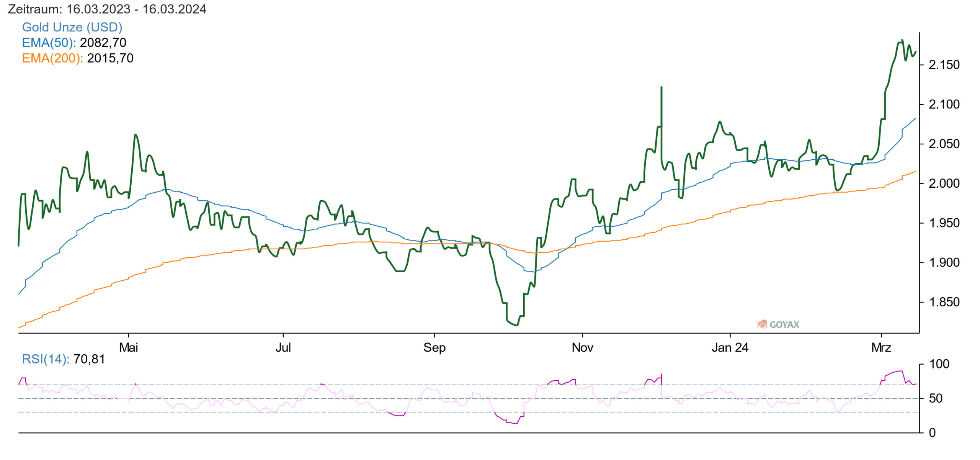The width and height of the screenshot is (980, 460).
Task: Click the 1.900 price axis label
Action: point(944,263)
